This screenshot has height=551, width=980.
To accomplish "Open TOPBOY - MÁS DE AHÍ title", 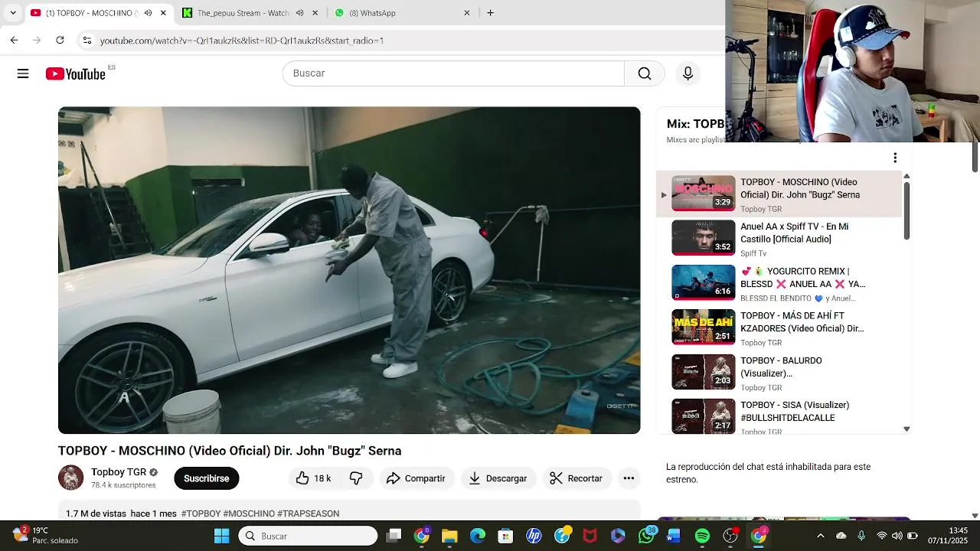I will (802, 322).
